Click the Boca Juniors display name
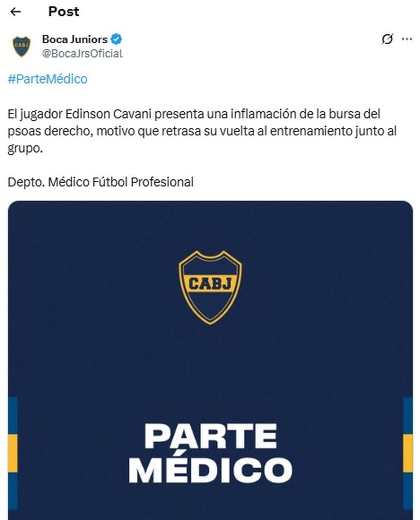This screenshot has width=420, height=520. 75,39
